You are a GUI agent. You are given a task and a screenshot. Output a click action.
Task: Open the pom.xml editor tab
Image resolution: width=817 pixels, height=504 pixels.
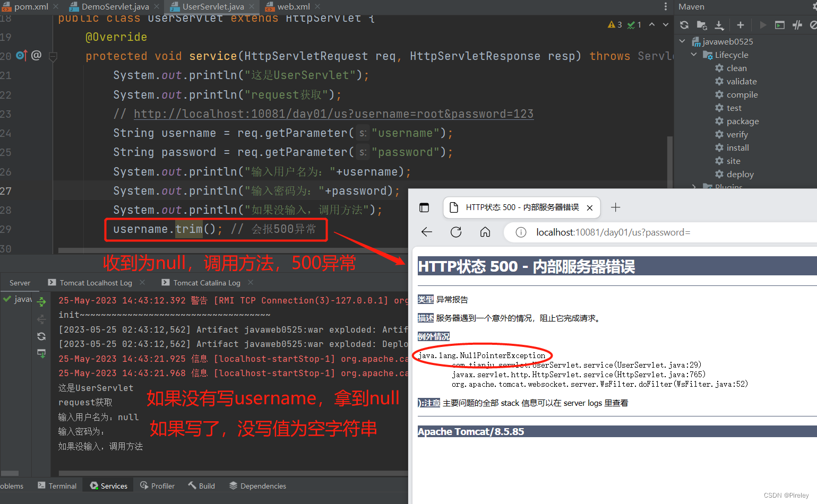point(30,6)
